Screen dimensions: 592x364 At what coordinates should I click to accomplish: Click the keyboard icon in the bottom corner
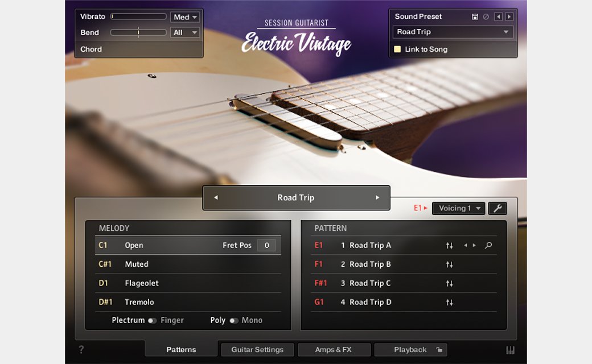point(510,350)
